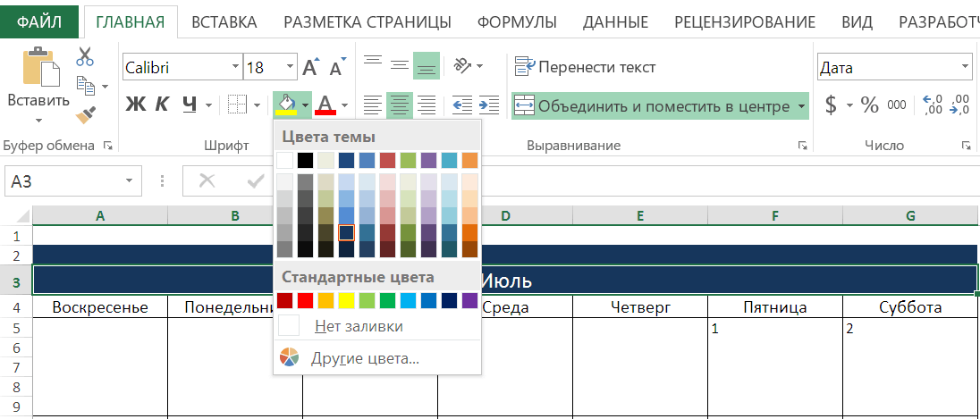Expand the fill color dropdown arrow
980x419 pixels.
point(305,105)
